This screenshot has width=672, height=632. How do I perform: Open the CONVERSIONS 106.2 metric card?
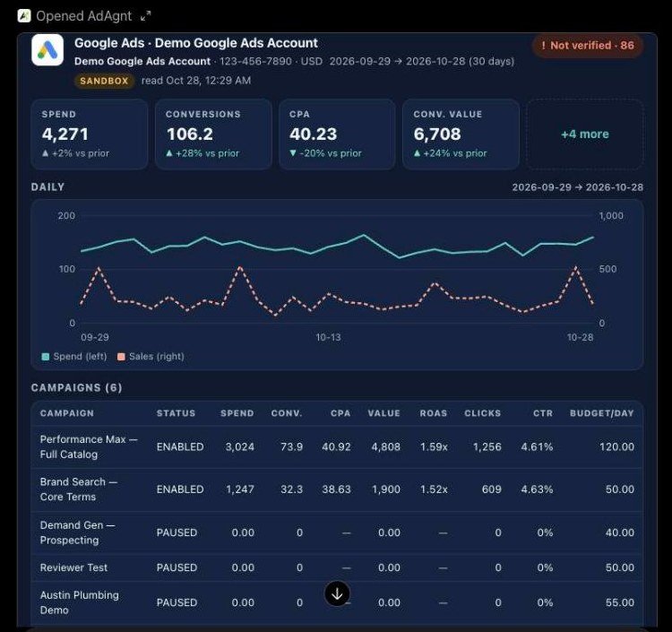pyautogui.click(x=213, y=134)
